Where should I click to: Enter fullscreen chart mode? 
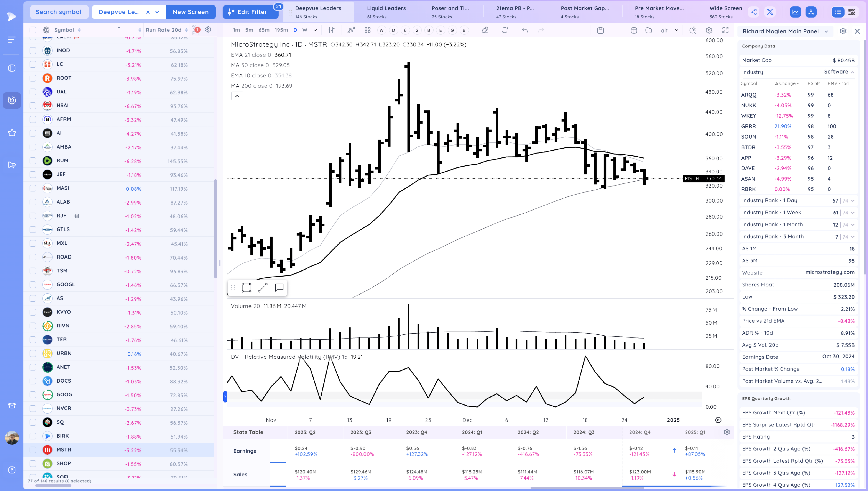click(725, 30)
